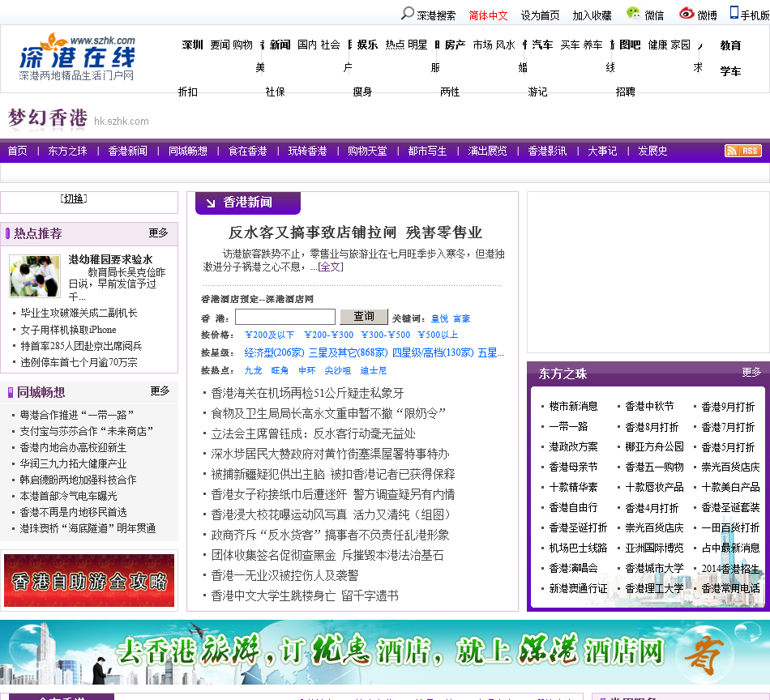Click the hotel search input field
The image size is (770, 700).
coord(284,317)
